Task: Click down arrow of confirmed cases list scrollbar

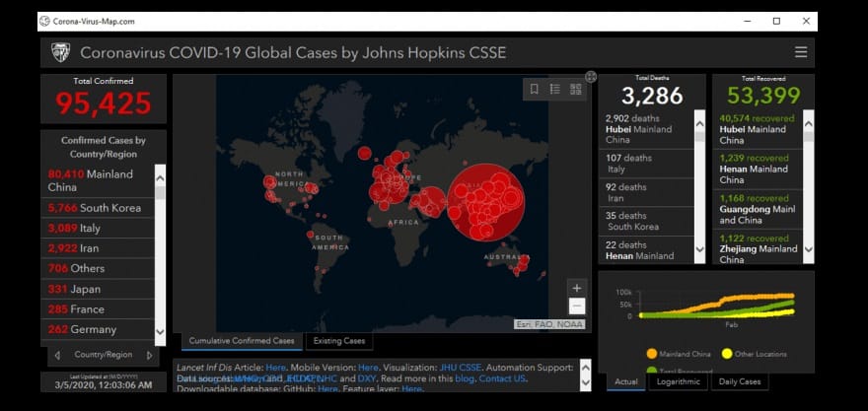Action: tap(160, 332)
